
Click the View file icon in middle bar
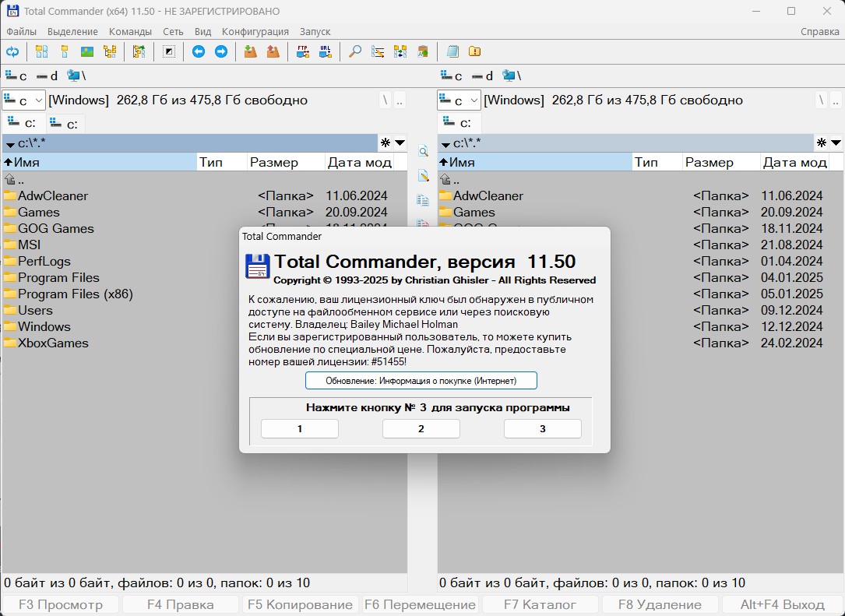tap(423, 151)
